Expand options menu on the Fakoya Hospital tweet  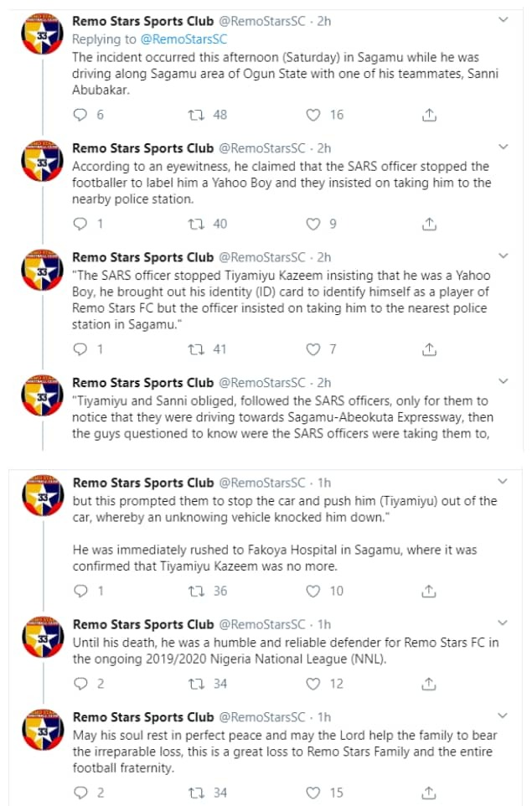point(502,482)
